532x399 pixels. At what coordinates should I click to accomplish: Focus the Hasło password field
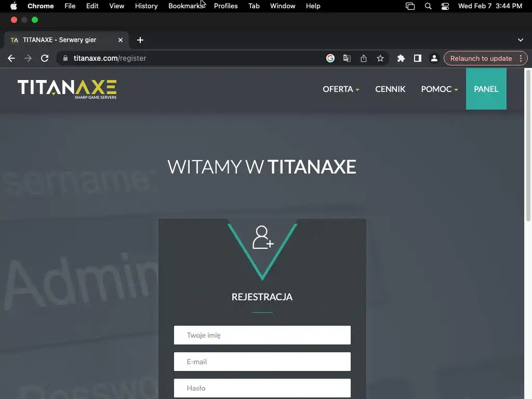[x=262, y=388]
